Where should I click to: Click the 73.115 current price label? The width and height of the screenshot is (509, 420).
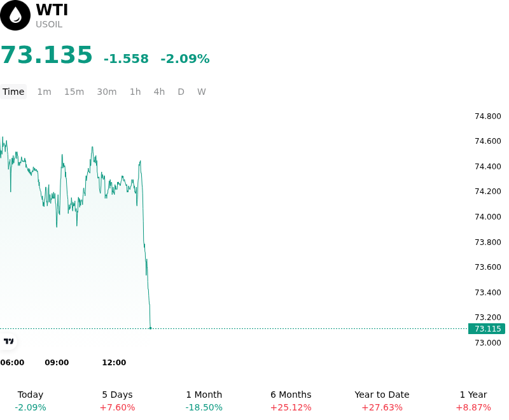(x=487, y=329)
